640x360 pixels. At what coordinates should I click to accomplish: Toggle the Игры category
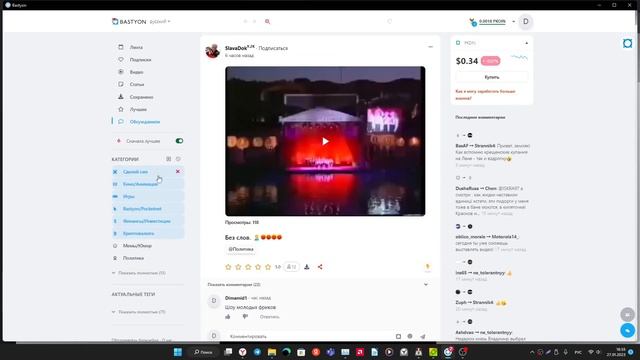[147, 196]
